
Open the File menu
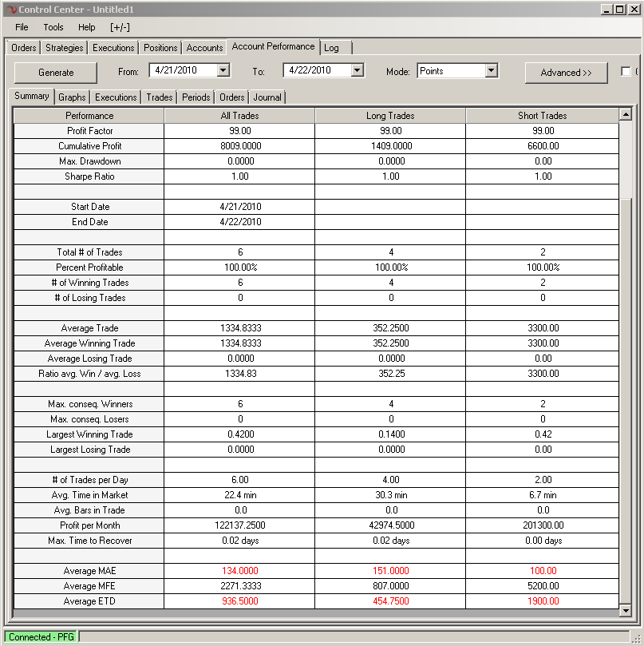coord(22,27)
